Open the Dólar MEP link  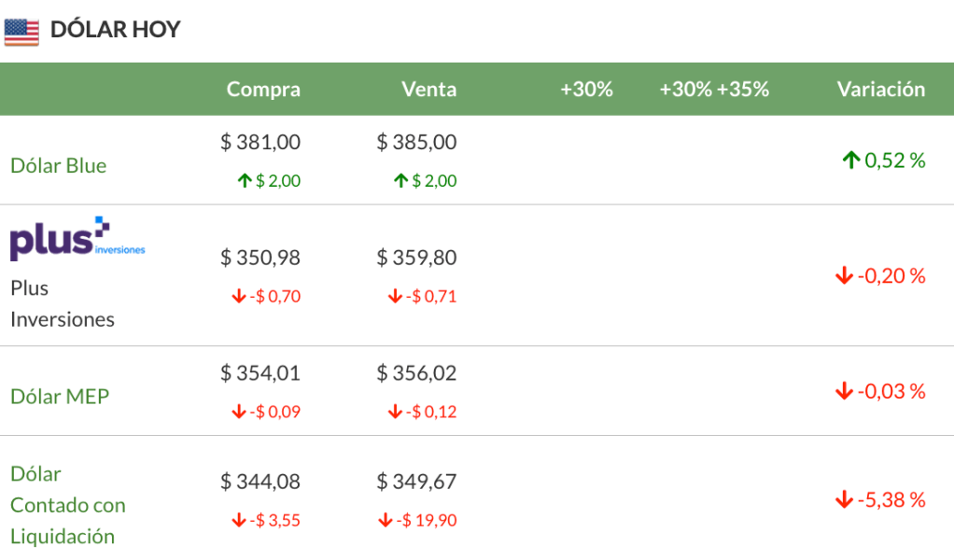60,397
